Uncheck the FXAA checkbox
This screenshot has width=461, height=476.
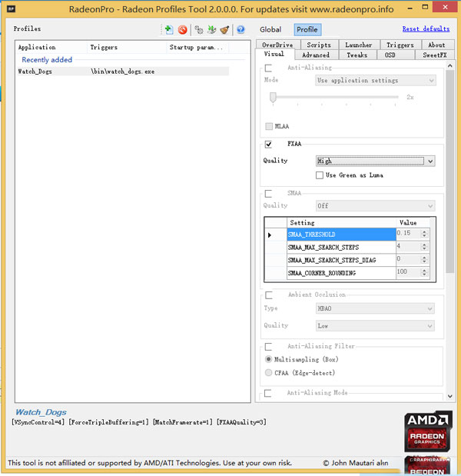point(268,144)
